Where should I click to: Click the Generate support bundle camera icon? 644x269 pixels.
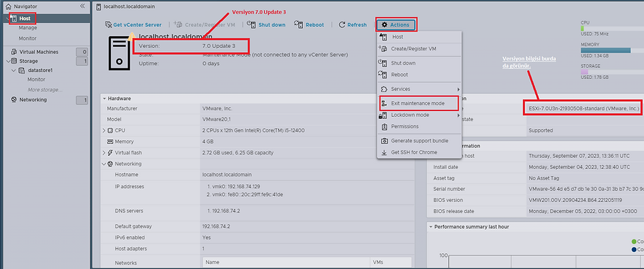coord(384,141)
